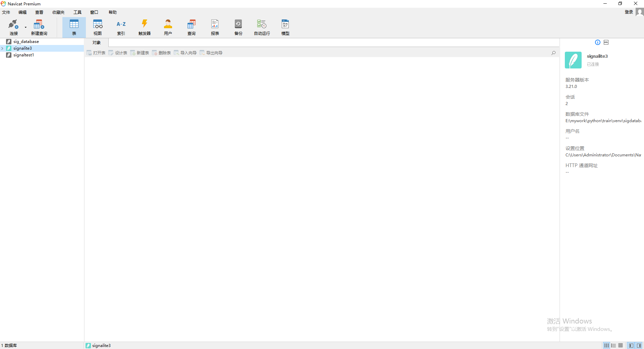
Task: Click the object search magnifier icon
Action: tap(553, 53)
